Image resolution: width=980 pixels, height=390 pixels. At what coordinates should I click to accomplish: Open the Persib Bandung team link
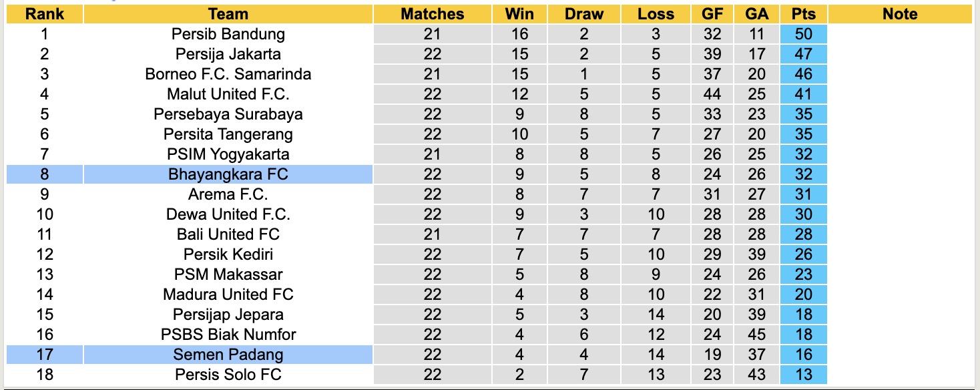click(x=228, y=34)
